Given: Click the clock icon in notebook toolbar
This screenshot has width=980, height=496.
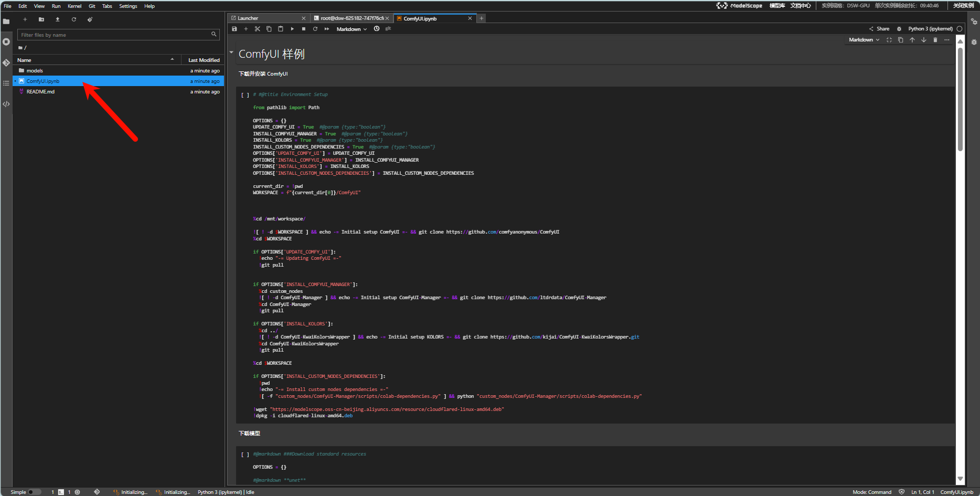Looking at the screenshot, I should click(377, 29).
